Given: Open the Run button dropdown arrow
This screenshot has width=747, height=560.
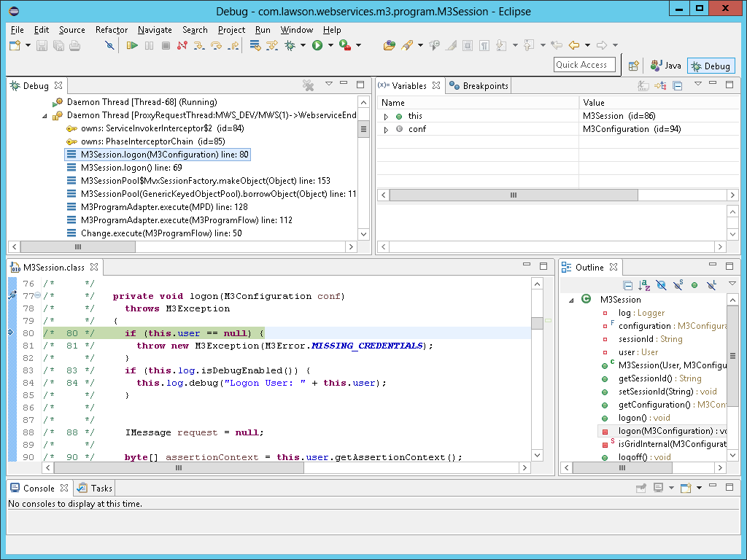Looking at the screenshot, I should (330, 45).
